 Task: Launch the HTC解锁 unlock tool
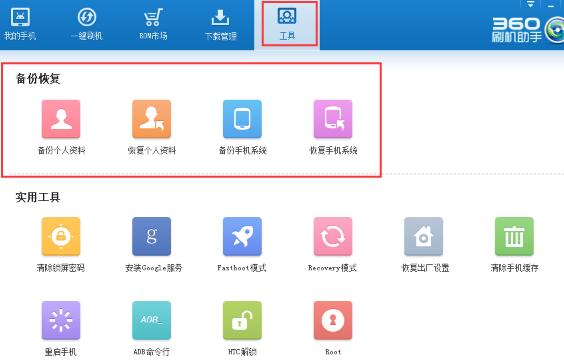(242, 321)
